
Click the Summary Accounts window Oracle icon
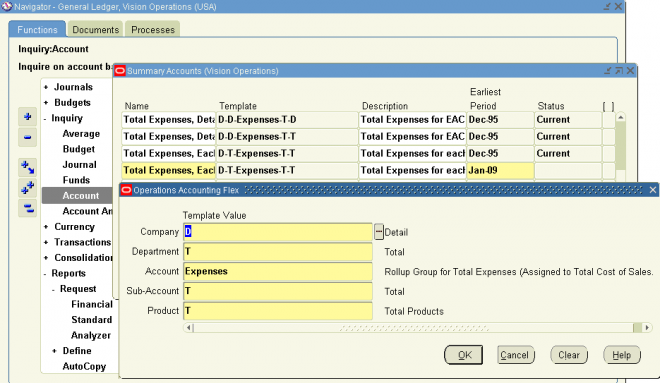tap(120, 71)
